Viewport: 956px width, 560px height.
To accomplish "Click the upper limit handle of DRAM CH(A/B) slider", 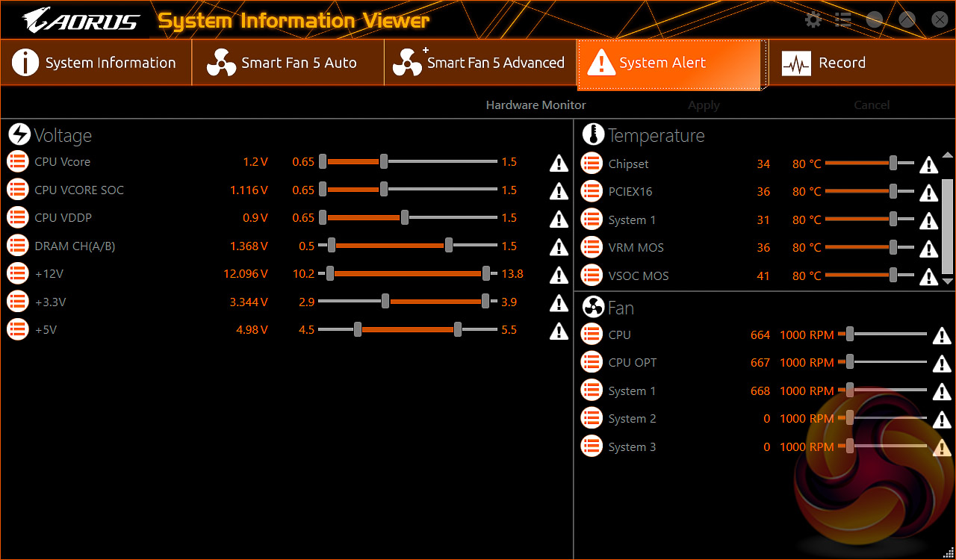I will coord(449,246).
